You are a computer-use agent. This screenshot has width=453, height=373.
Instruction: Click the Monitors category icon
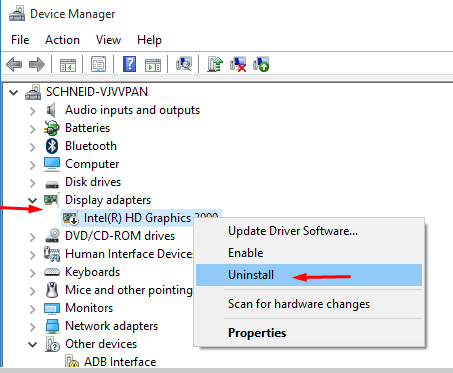[x=52, y=308]
